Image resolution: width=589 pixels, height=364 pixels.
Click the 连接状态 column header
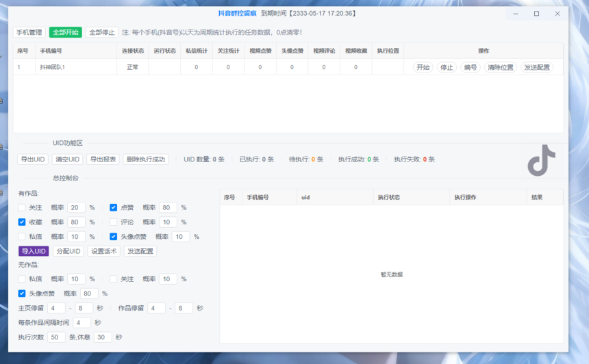[x=133, y=51]
